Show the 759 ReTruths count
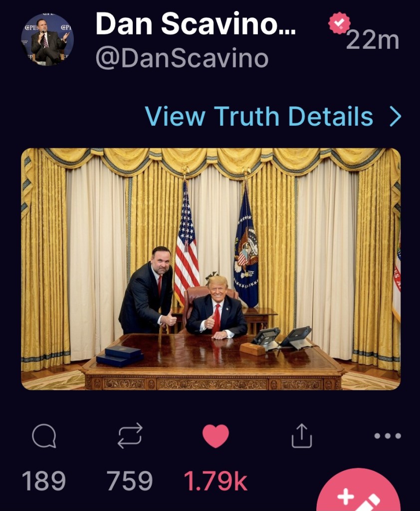Image resolution: width=420 pixels, height=511 pixels. coord(130,481)
